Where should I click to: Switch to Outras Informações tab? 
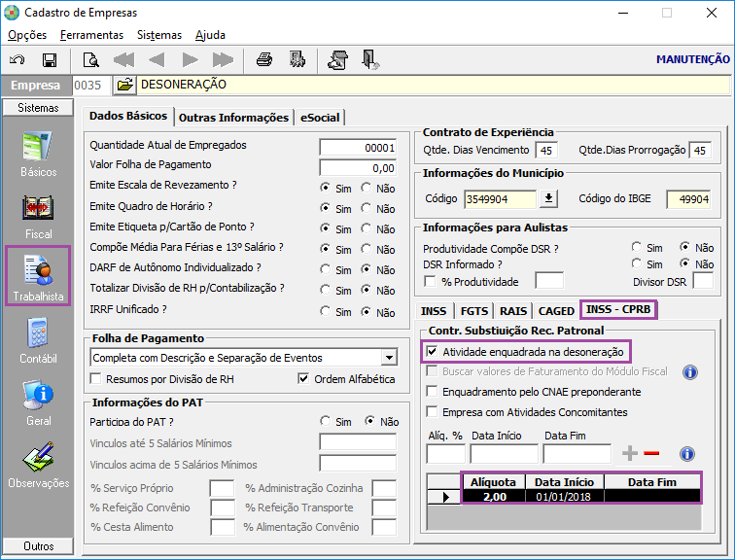(x=233, y=118)
